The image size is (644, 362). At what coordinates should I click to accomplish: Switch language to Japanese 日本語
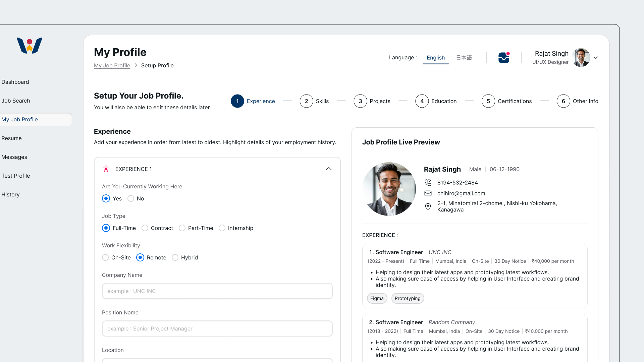point(464,58)
